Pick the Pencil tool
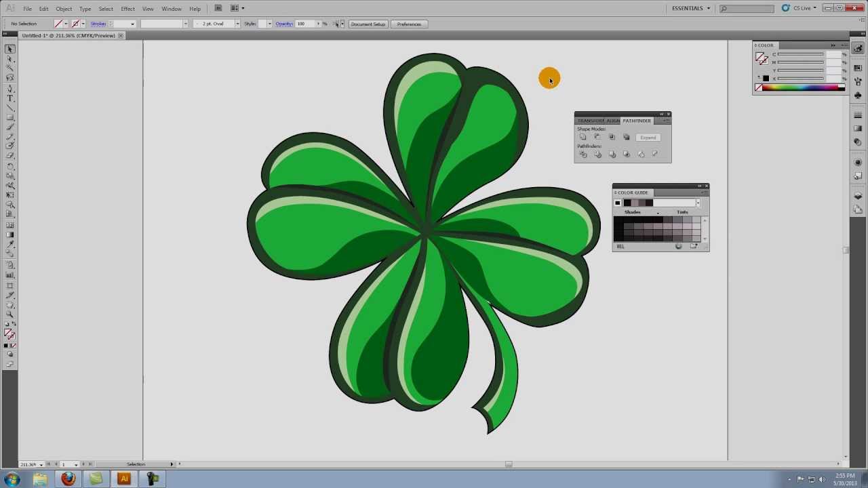The image size is (868, 488). [x=9, y=137]
